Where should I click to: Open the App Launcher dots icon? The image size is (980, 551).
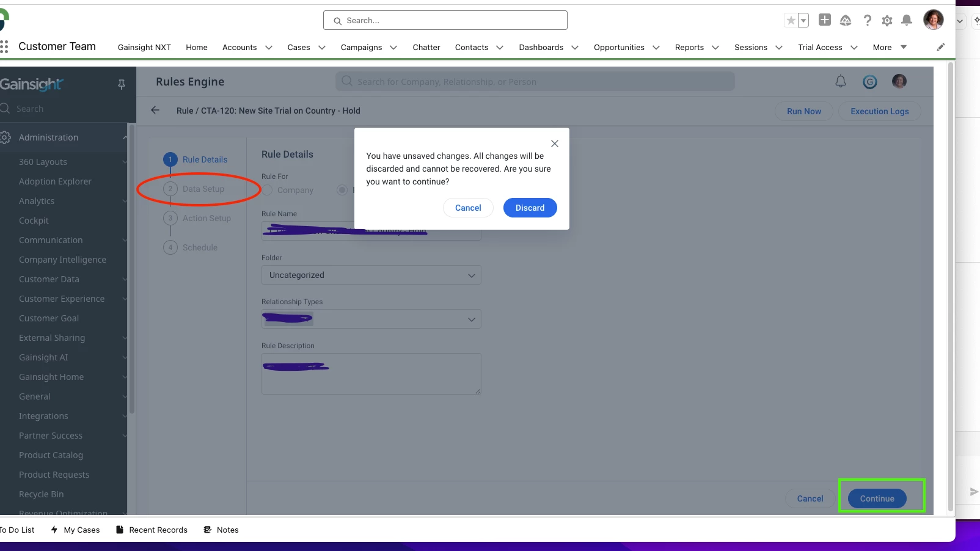(4, 46)
